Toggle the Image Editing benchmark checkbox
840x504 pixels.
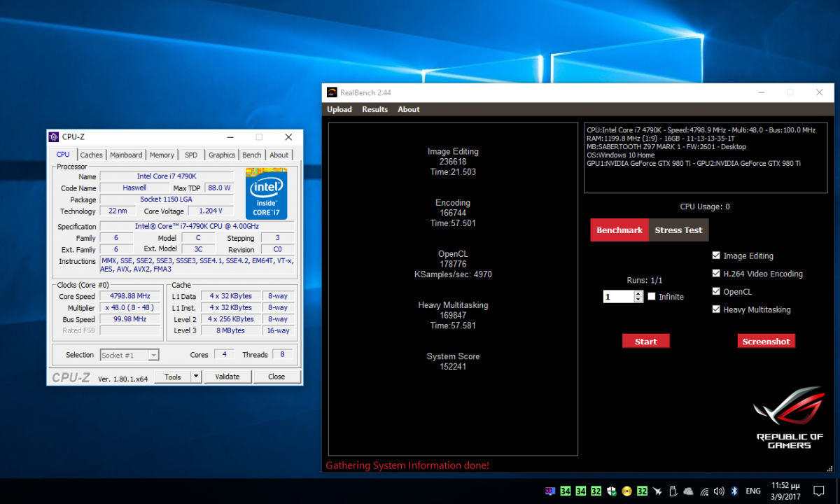tap(716, 255)
